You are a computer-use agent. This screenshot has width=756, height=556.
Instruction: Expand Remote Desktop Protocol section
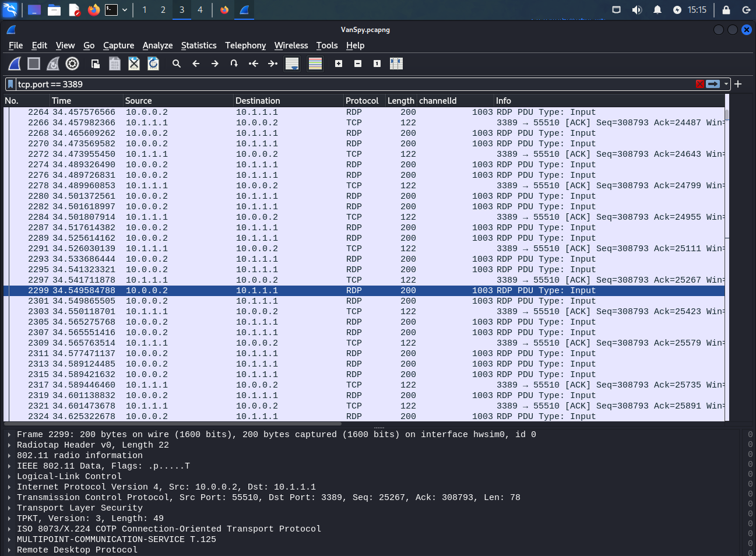click(x=9, y=550)
